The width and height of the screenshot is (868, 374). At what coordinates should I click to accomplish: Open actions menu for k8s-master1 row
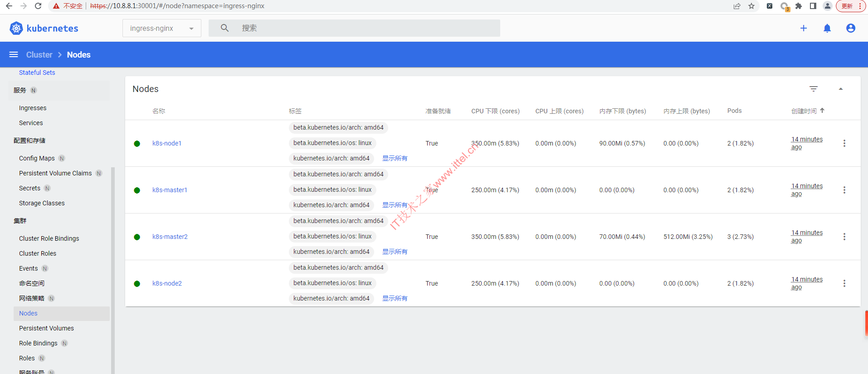tap(844, 190)
